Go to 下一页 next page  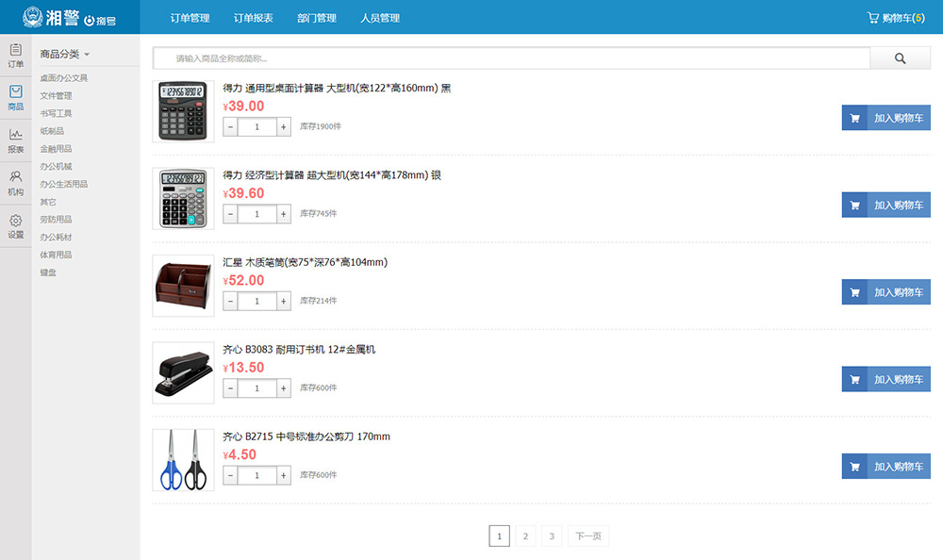coord(588,536)
